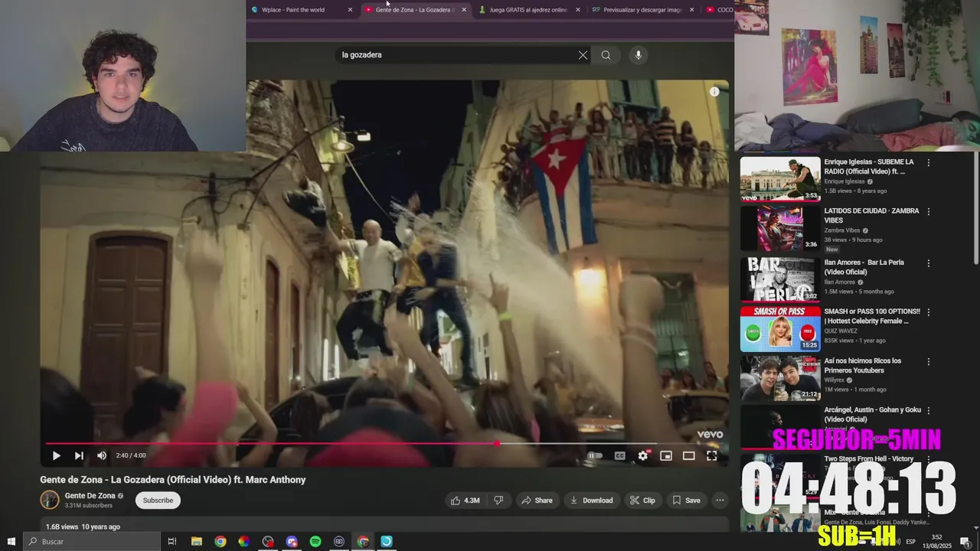980x551 pixels.
Task: Open Task View on the taskbar
Action: pos(172,541)
